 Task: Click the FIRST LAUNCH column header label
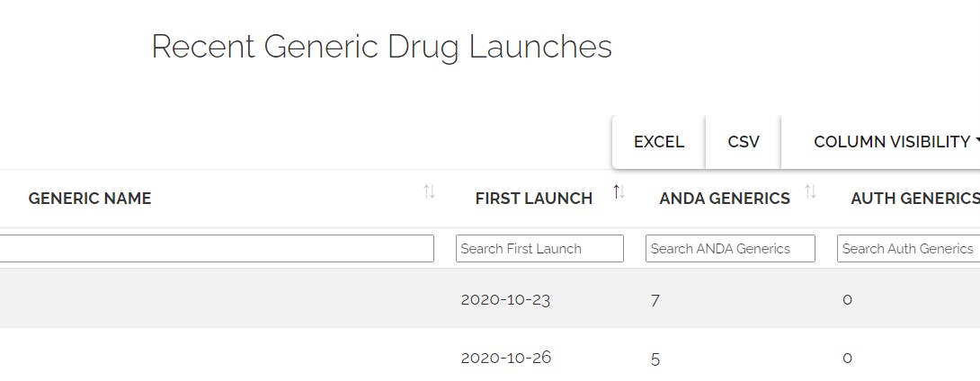pyautogui.click(x=533, y=199)
